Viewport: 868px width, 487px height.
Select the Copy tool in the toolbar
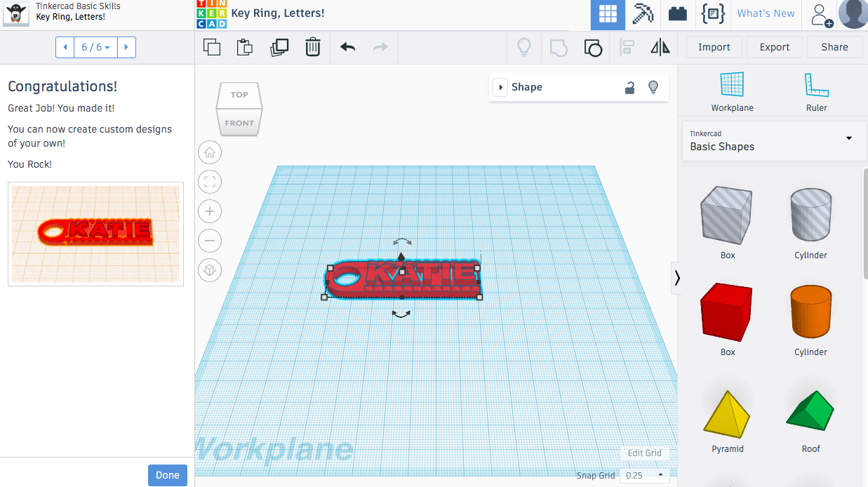pyautogui.click(x=211, y=47)
